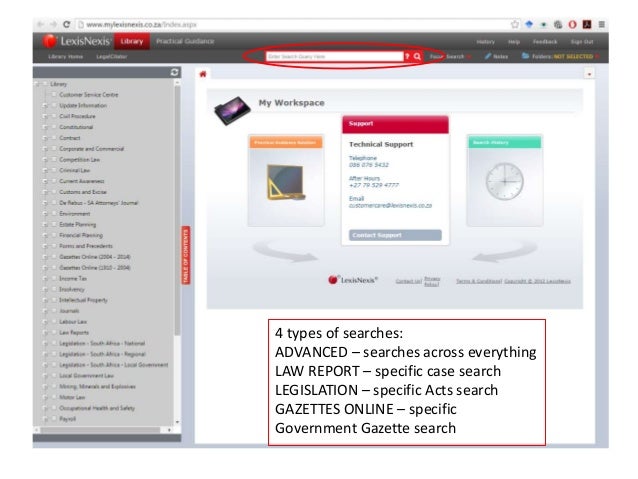The width and height of the screenshot is (638, 479).
Task: Open the Search History clock card
Action: (x=505, y=180)
